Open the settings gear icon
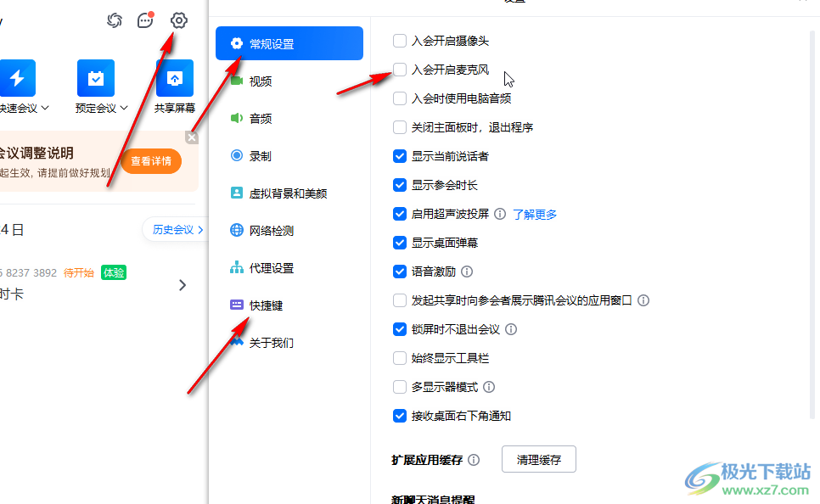 pyautogui.click(x=178, y=20)
